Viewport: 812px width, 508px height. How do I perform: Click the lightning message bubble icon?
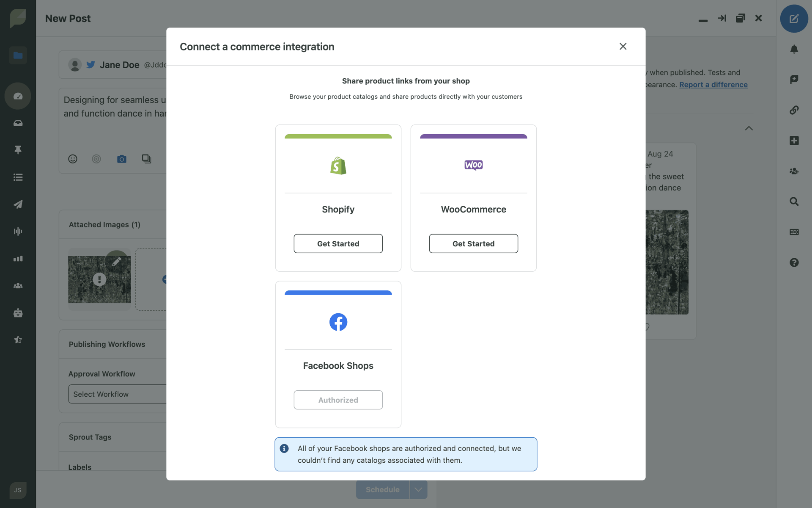(794, 79)
